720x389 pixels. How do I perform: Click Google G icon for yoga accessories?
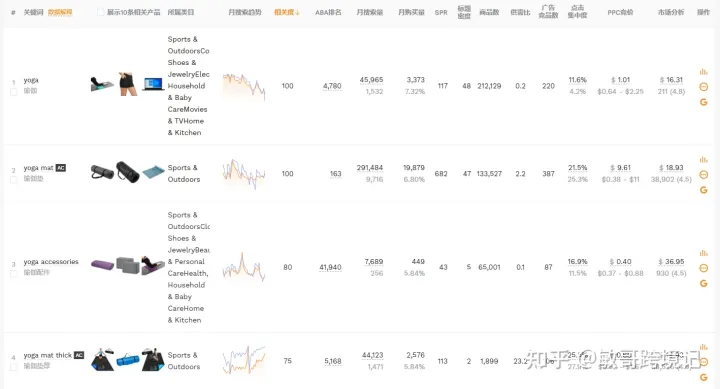[x=703, y=283]
